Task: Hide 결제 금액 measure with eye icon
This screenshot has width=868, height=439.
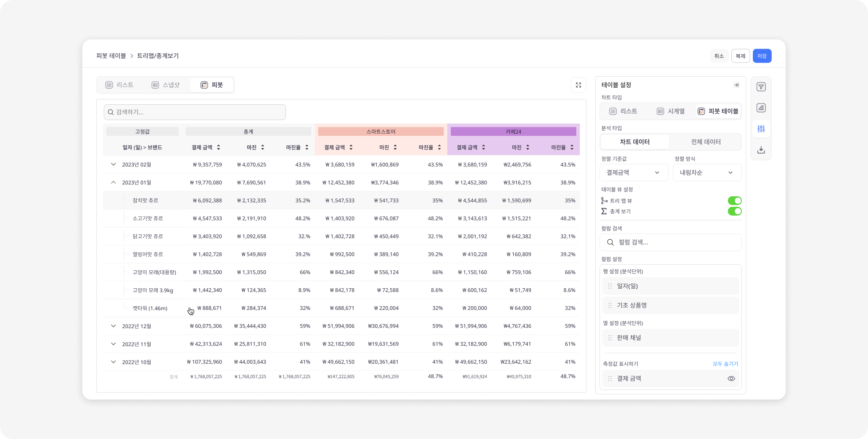Action: pyautogui.click(x=731, y=379)
